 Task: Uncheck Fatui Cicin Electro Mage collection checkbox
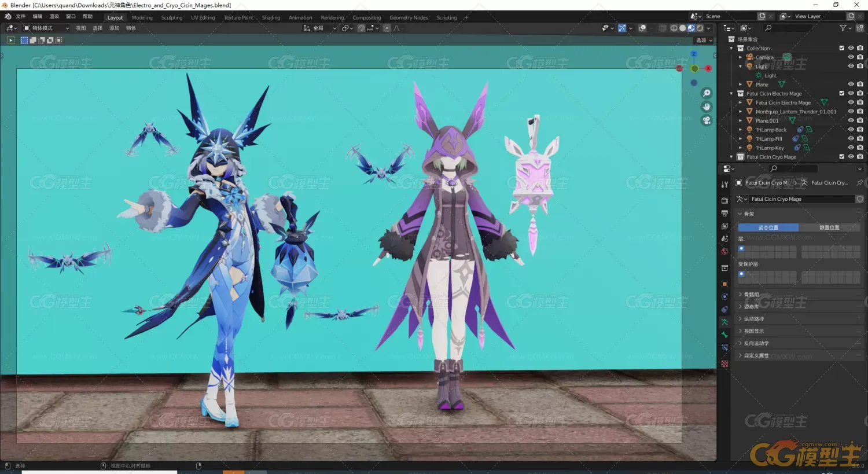(x=842, y=93)
